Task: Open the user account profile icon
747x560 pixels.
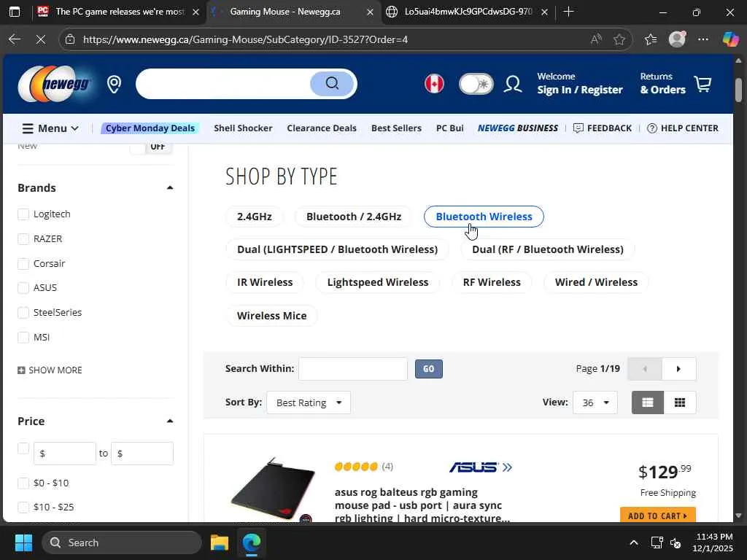Action: pyautogui.click(x=513, y=85)
